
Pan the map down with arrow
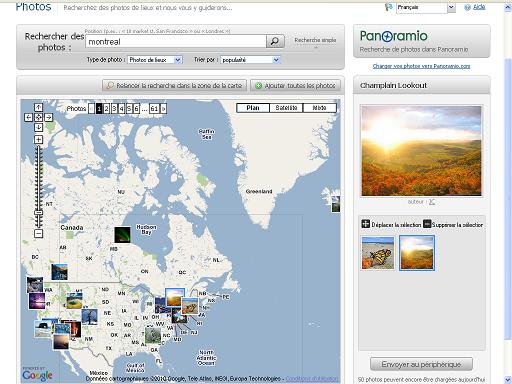(x=39, y=127)
